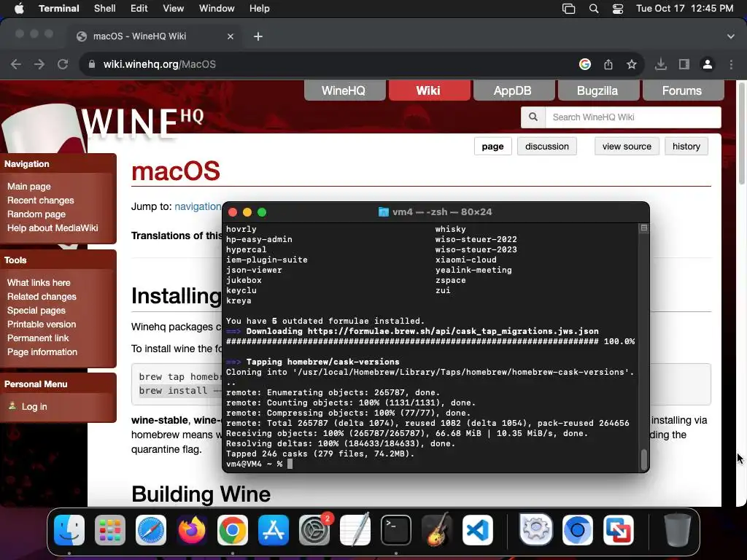Viewport: 747px width, 560px height.
Task: Click the Jump to navigation link
Action: click(x=198, y=206)
